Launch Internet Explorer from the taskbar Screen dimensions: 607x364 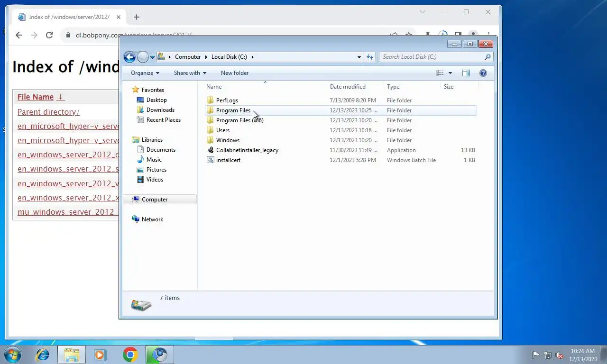coord(43,355)
